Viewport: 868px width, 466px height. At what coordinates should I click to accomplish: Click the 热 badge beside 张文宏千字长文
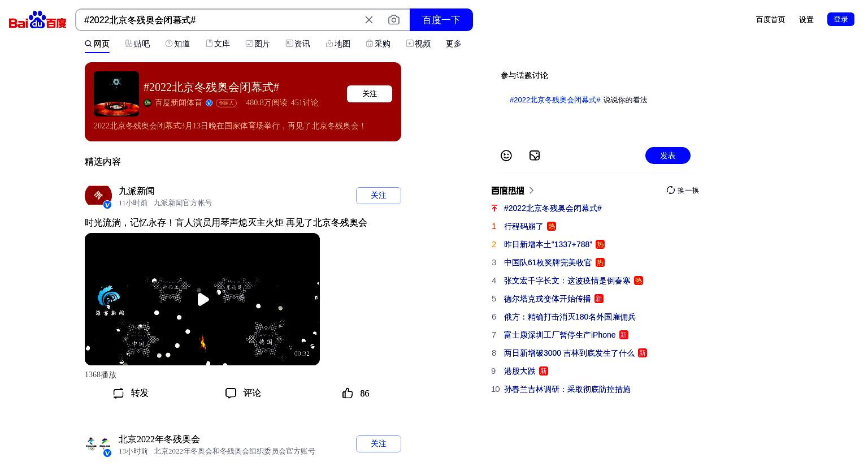639,281
